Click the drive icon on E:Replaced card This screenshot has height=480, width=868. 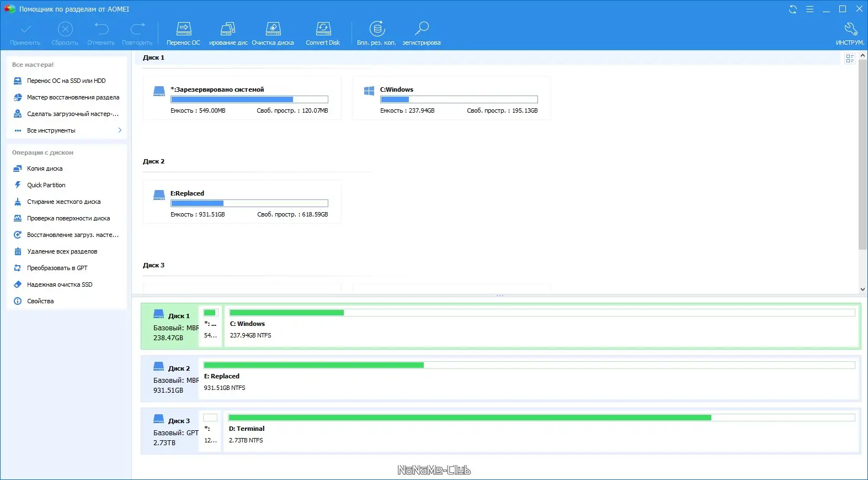tap(159, 195)
